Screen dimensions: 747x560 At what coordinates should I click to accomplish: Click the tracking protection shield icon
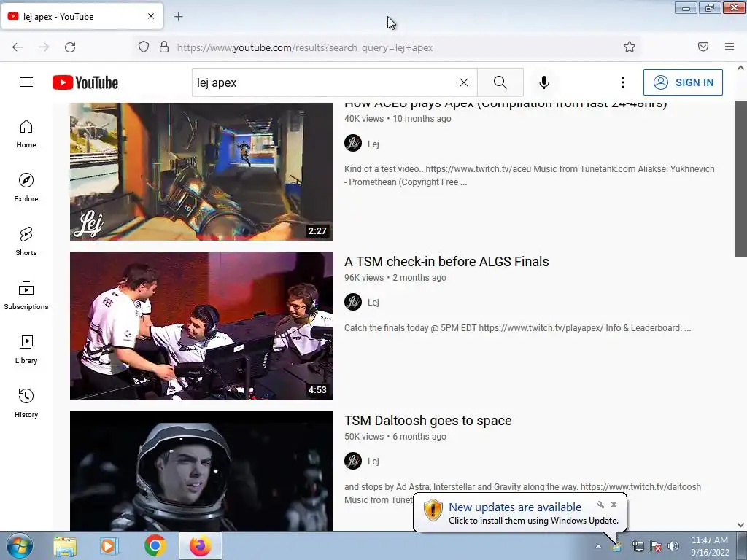pyautogui.click(x=144, y=47)
